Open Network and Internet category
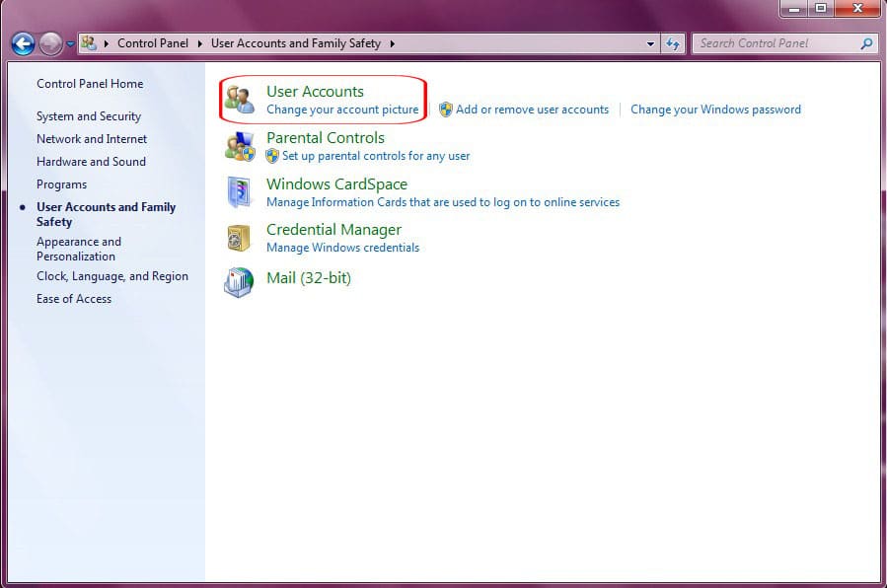Image resolution: width=887 pixels, height=588 pixels. 92,139
